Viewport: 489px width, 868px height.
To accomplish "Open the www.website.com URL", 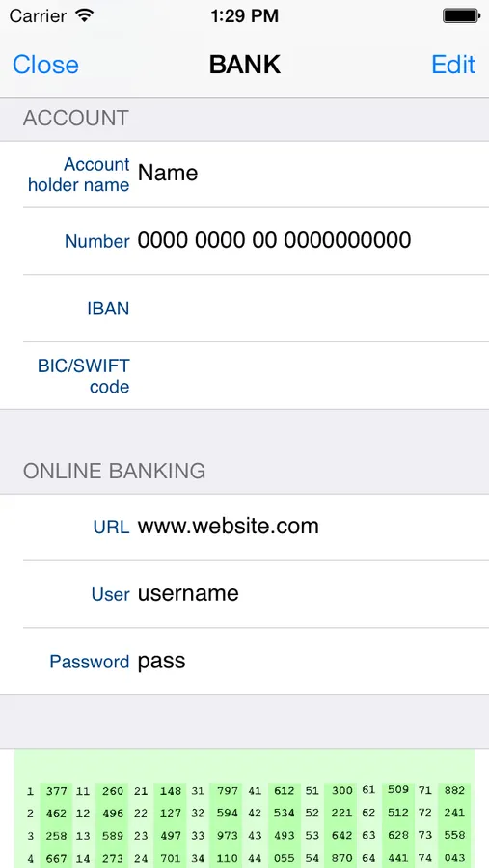I will pos(229,526).
